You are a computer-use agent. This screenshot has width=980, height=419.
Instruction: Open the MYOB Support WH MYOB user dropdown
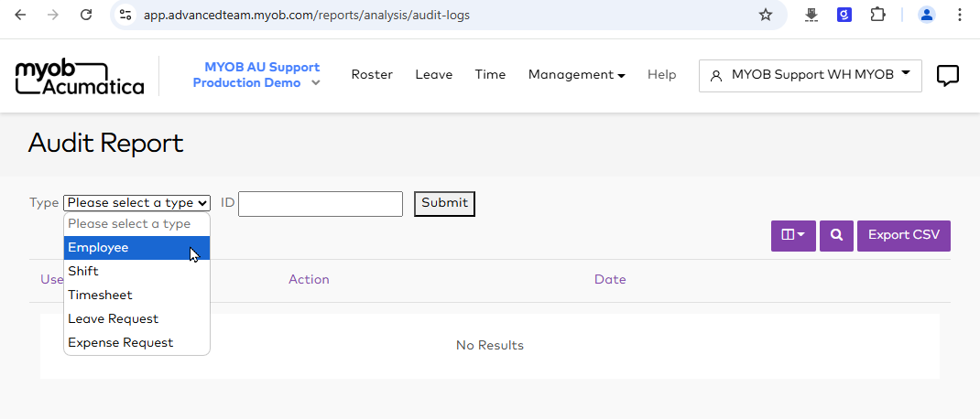810,75
